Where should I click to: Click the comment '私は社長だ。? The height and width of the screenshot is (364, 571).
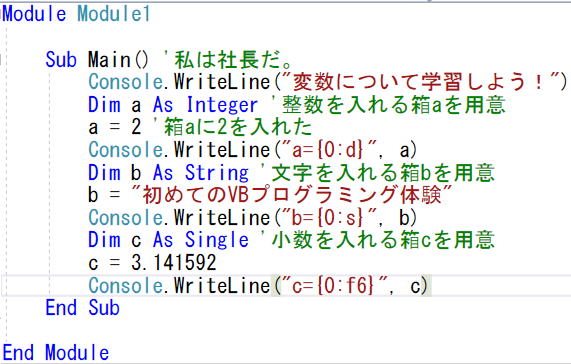(228, 59)
